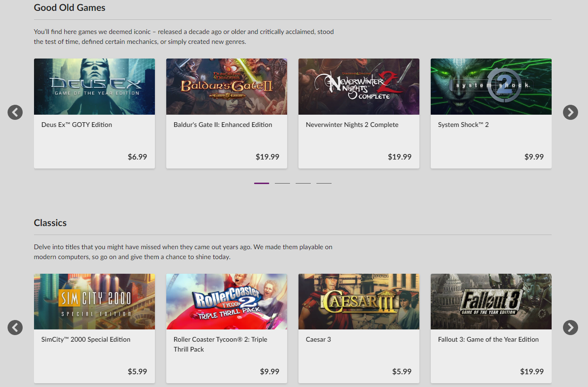Click the System Shock™ 2 title
This screenshot has width=588, height=387.
click(463, 125)
